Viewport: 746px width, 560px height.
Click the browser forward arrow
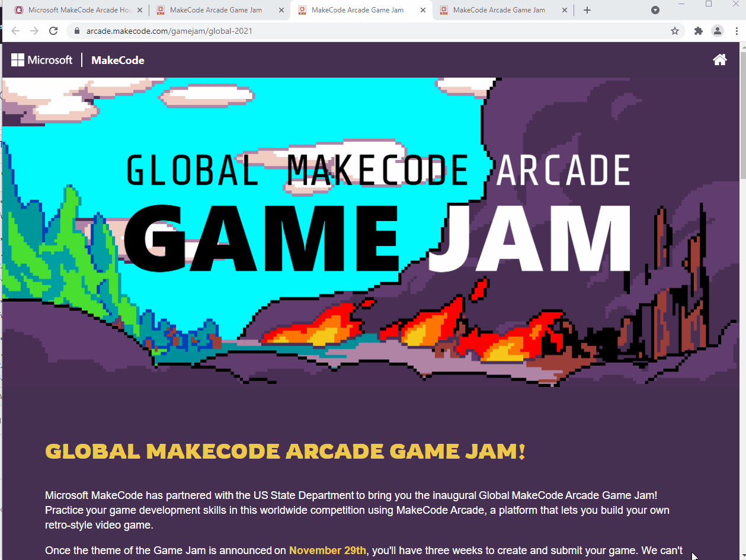tap(34, 31)
